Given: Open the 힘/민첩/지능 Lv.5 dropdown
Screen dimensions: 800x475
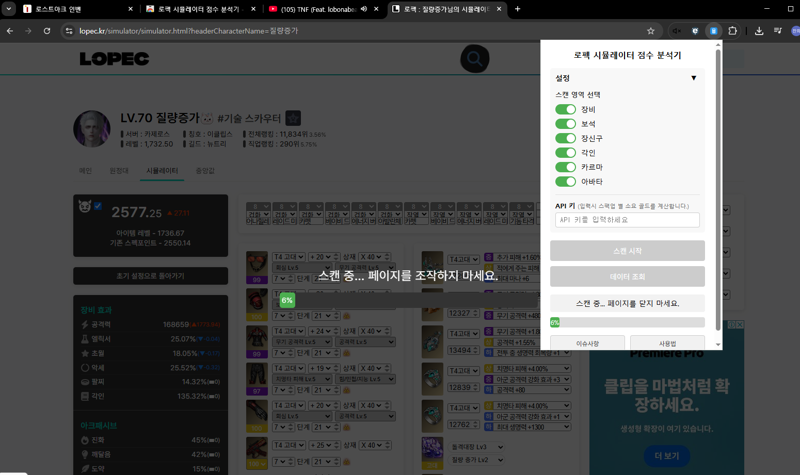Looking at the screenshot, I should click(x=365, y=379).
